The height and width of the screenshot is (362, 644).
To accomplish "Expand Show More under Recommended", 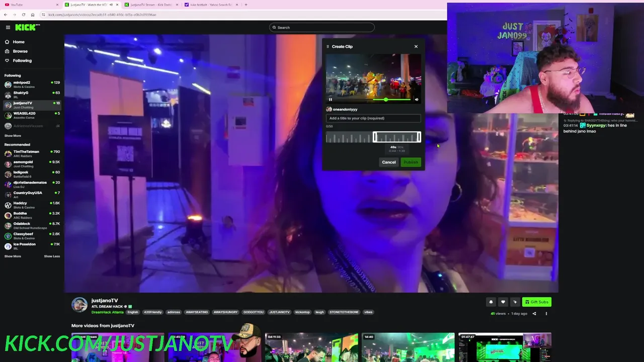I will (x=13, y=256).
